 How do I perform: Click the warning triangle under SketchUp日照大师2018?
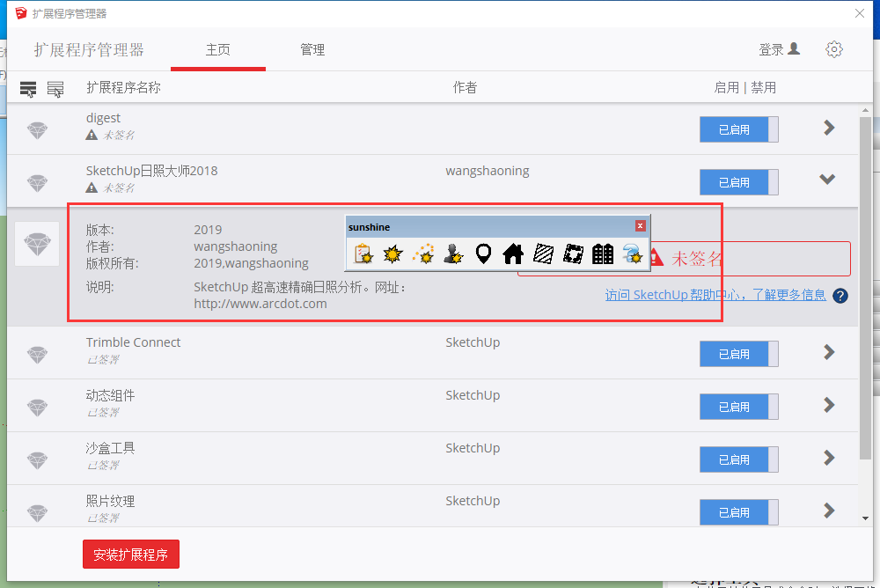tap(92, 187)
